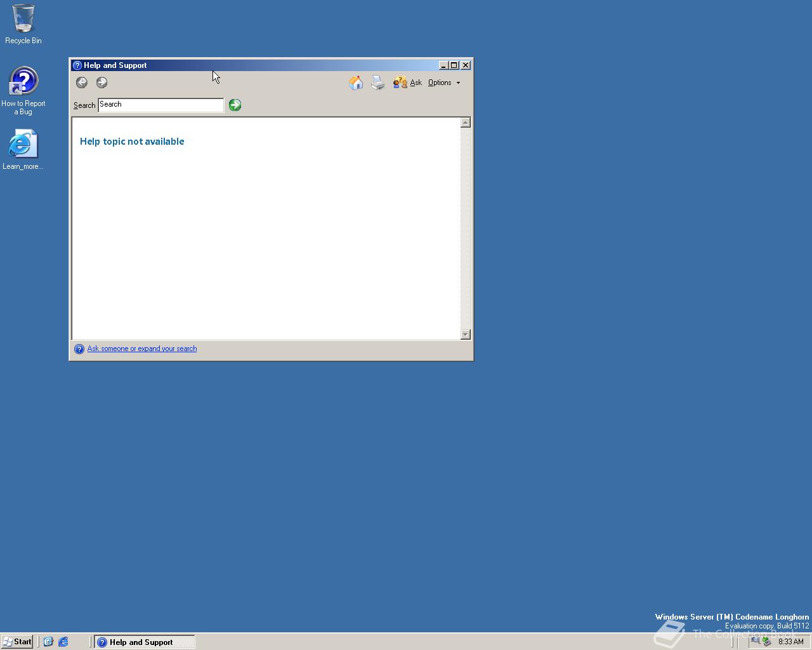The width and height of the screenshot is (812, 650).
Task: Select 'How to Report a Bug' desktop icon
Action: 23,91
